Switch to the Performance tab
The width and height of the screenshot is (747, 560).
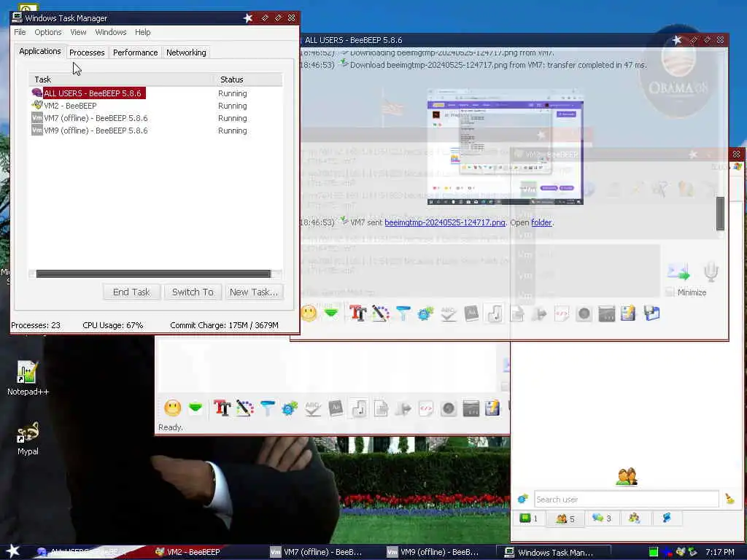point(135,52)
